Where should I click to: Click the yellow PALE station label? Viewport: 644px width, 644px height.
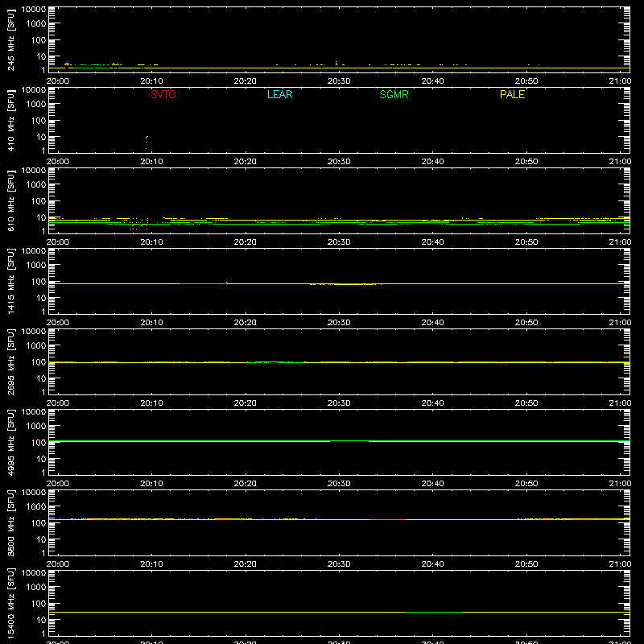click(x=512, y=94)
